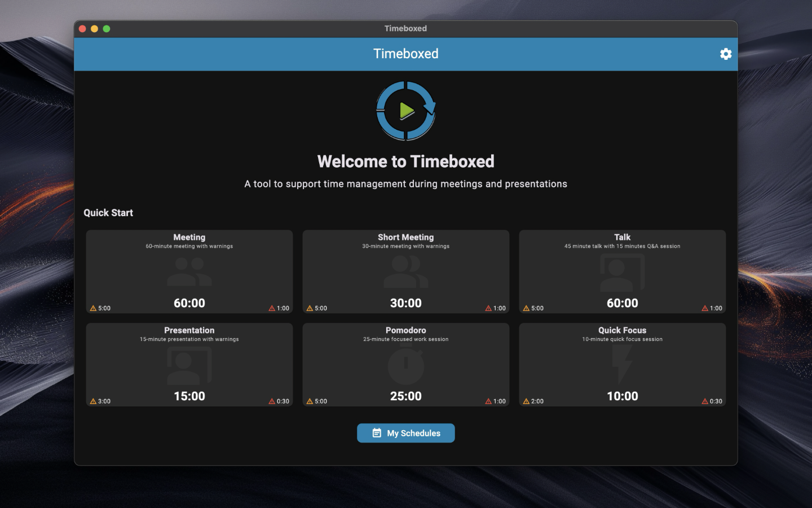Click the Meeting card people icon

[x=189, y=272]
